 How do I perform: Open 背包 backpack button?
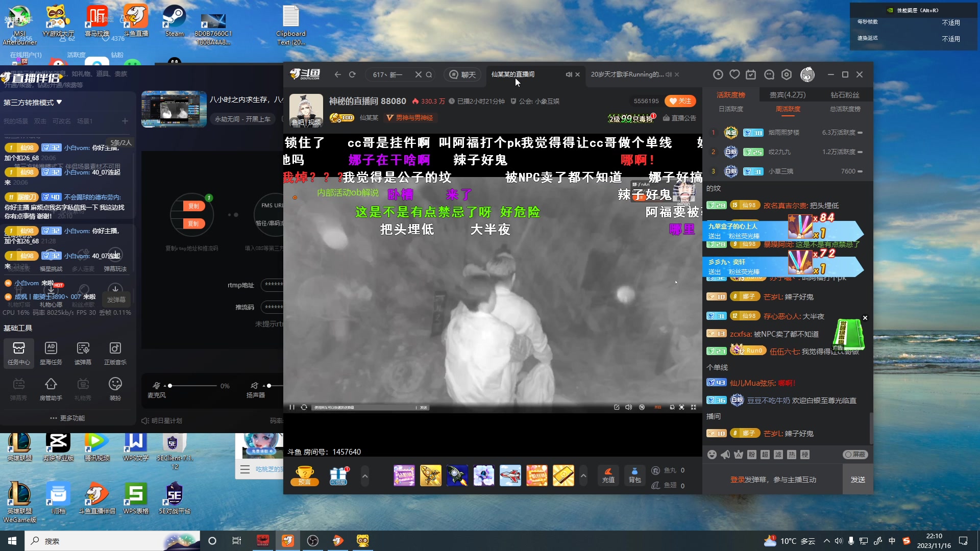(x=634, y=475)
